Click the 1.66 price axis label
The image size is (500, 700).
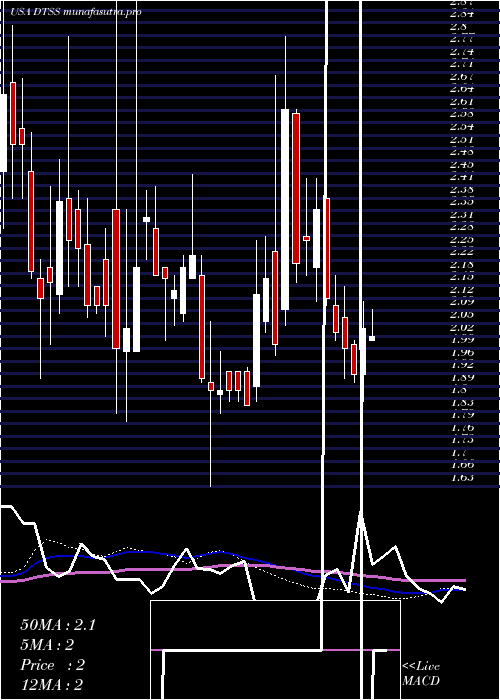pos(462,465)
